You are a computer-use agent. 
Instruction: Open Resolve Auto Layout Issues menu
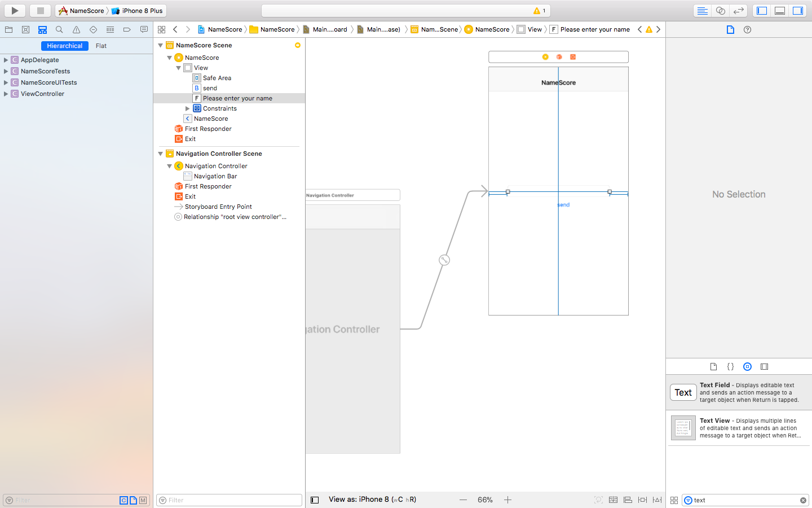pyautogui.click(x=657, y=500)
